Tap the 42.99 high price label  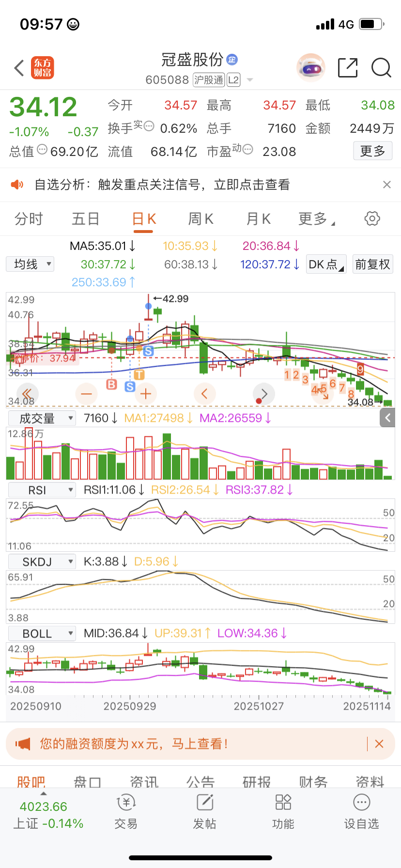point(171,299)
